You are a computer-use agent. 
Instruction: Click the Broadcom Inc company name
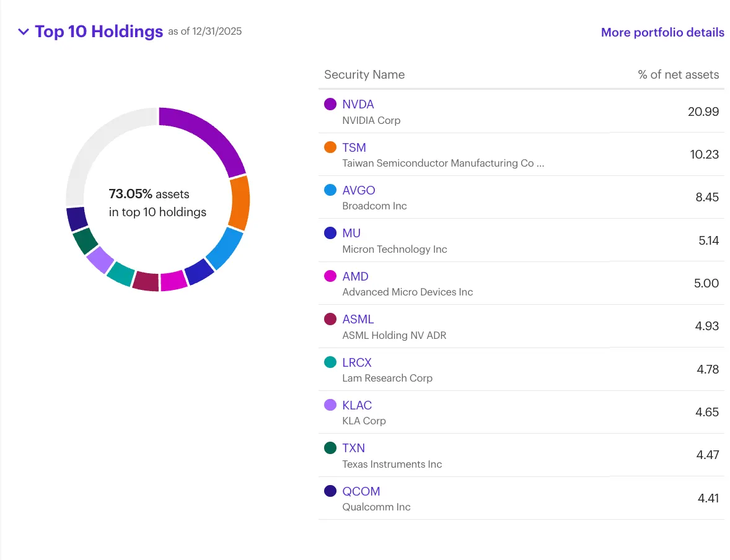pos(374,206)
